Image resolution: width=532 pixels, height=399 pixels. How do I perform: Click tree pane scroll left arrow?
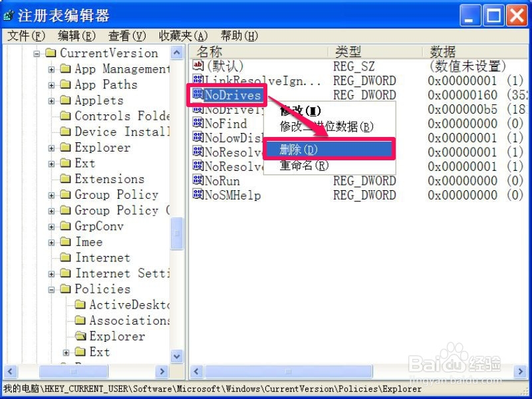pos(10,372)
